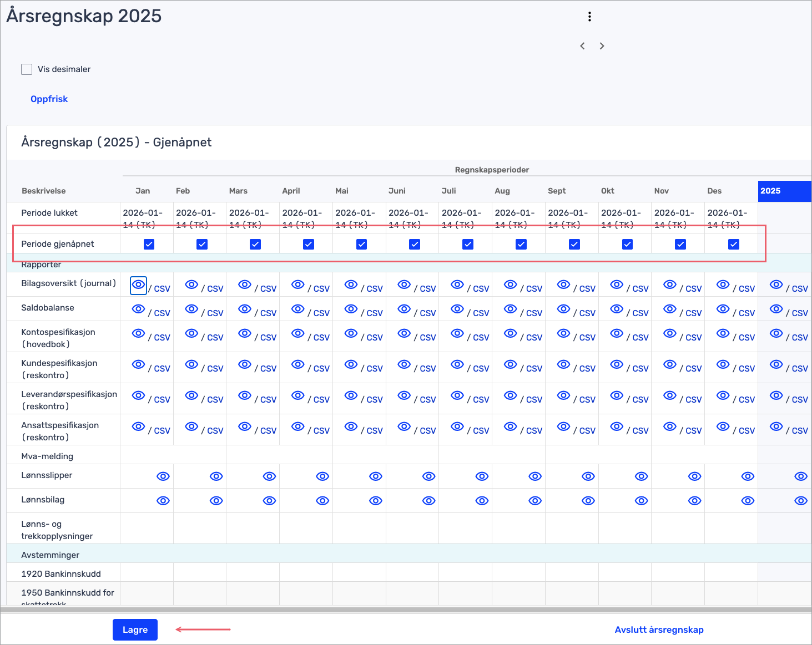Open the three-dot options menu
Viewport: 812px width, 645px height.
click(589, 17)
